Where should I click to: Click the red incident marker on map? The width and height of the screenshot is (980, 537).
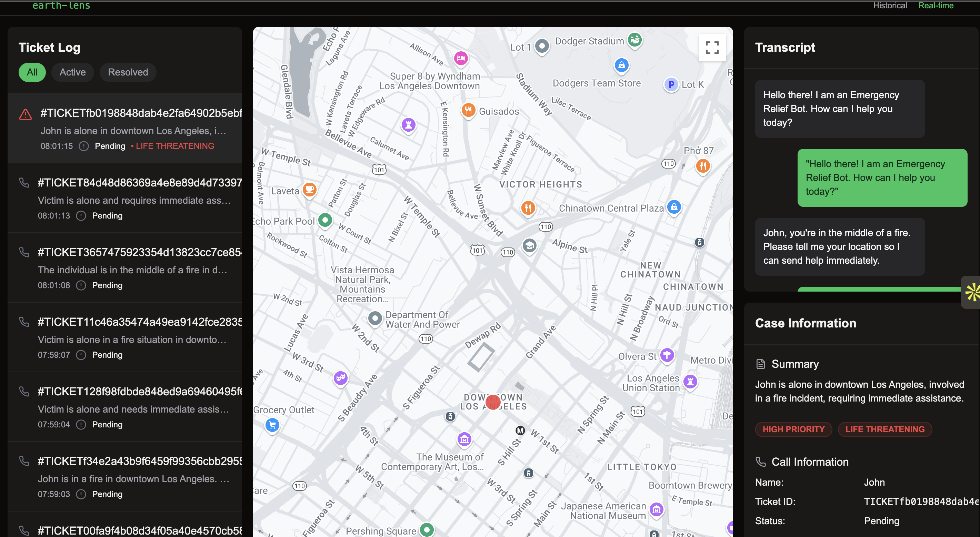pos(493,402)
